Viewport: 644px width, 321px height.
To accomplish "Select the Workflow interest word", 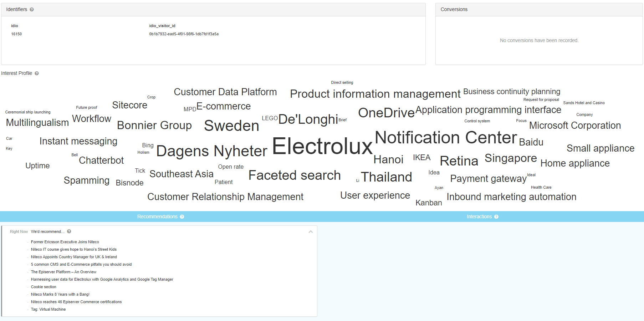I will tap(92, 119).
